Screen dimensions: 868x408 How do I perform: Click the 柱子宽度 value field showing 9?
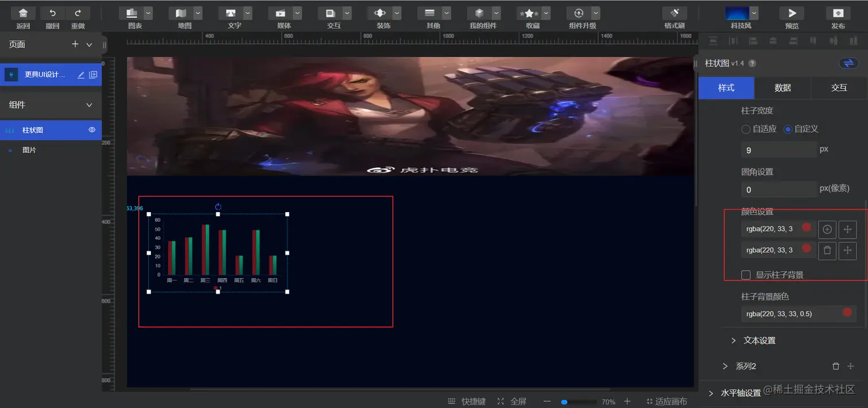tap(779, 150)
